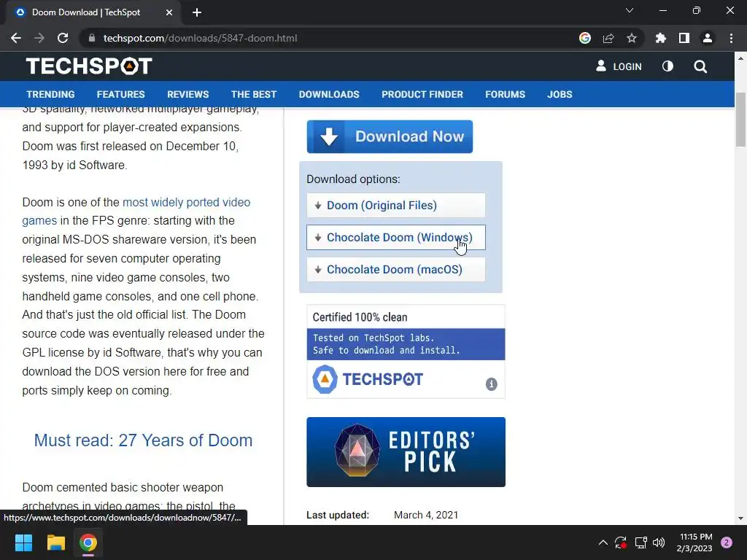The image size is (747, 560).
Task: Download Doom (Original Files)
Action: coord(396,205)
